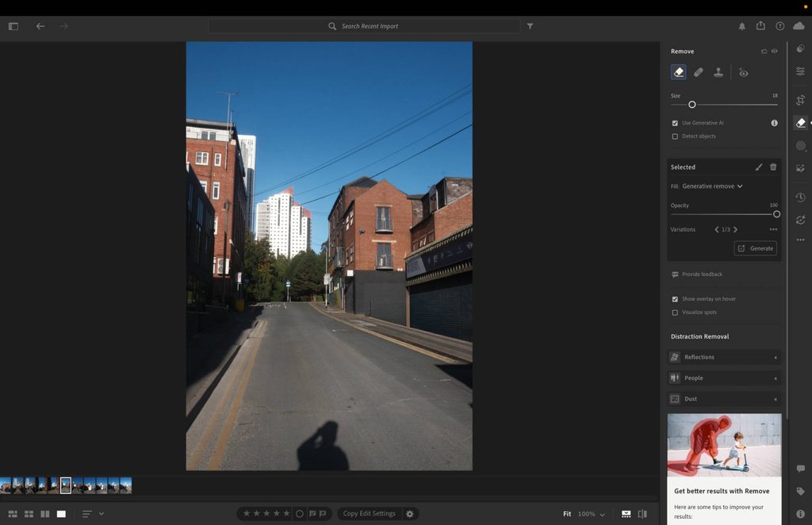Switch to Photo Grid view

point(13,514)
